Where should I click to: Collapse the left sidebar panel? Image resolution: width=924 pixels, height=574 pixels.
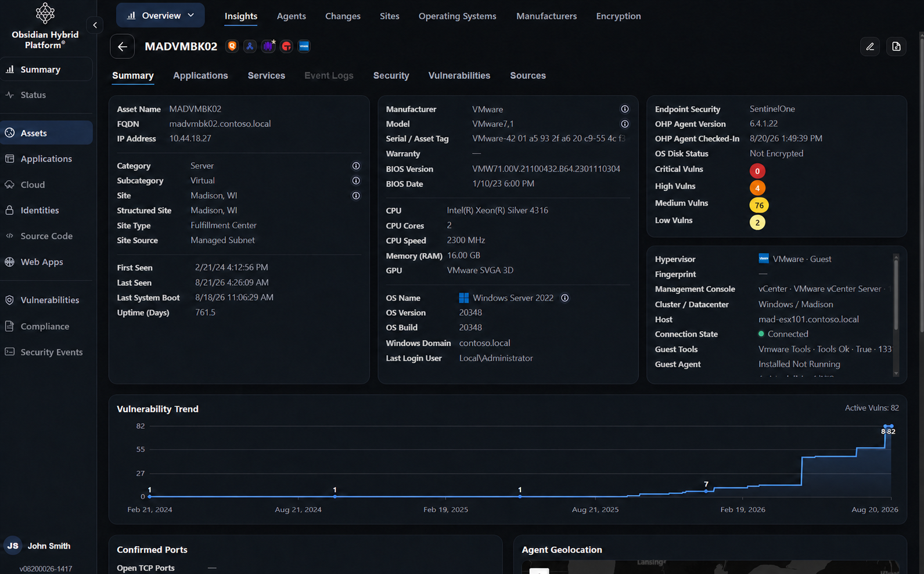click(x=95, y=25)
